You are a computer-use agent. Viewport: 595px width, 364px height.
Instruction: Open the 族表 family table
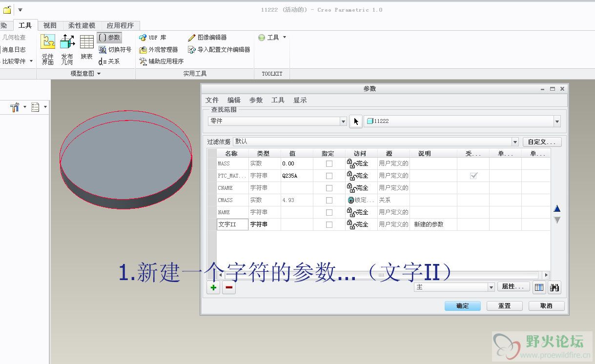point(86,47)
